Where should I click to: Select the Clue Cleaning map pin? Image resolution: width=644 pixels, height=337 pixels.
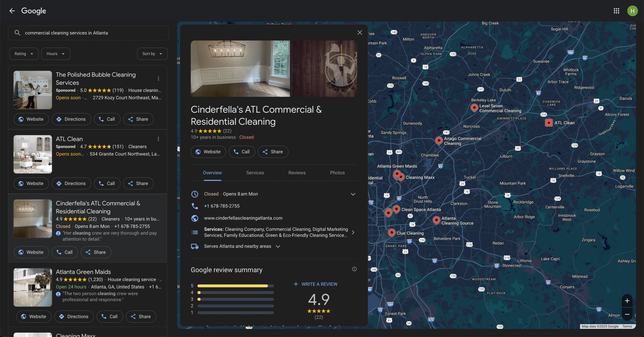tap(391, 232)
